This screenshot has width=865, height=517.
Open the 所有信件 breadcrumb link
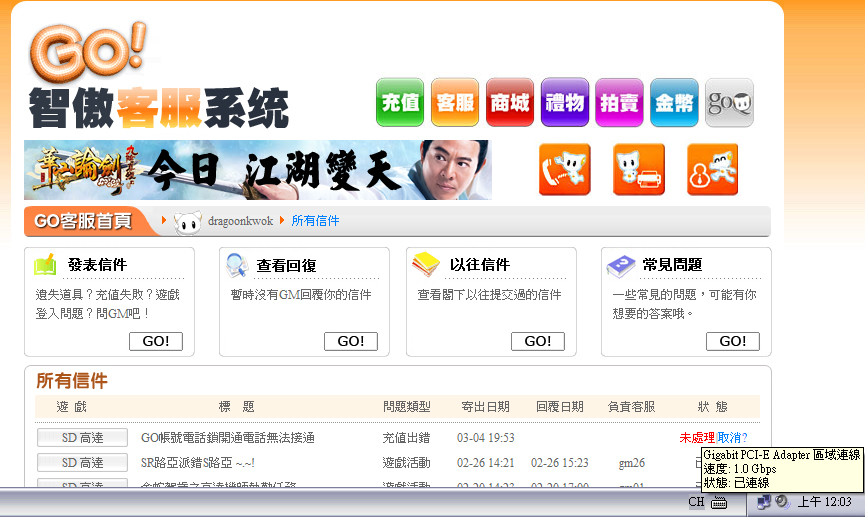tap(315, 221)
